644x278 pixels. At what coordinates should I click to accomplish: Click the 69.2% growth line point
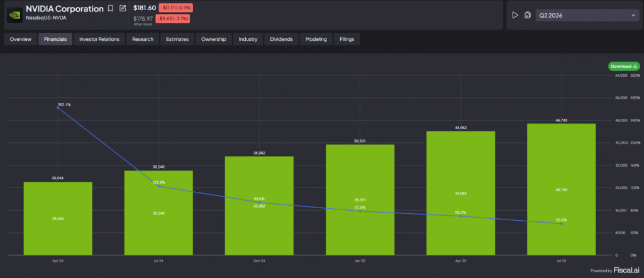coord(461,216)
